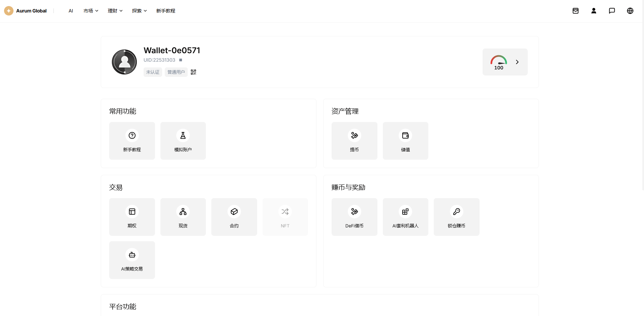Open the 新手教程 card in 常用功能
The width and height of the screenshot is (644, 316).
(x=132, y=141)
